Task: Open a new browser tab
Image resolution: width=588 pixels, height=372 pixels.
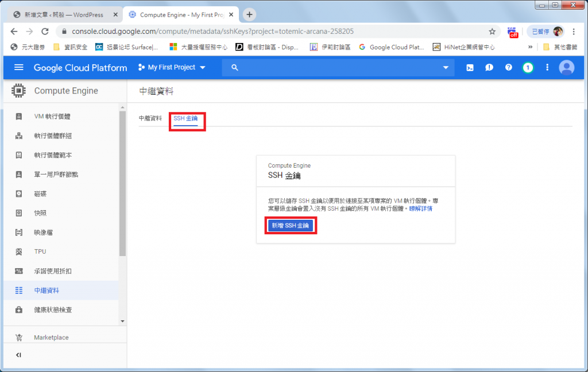Action: 249,14
